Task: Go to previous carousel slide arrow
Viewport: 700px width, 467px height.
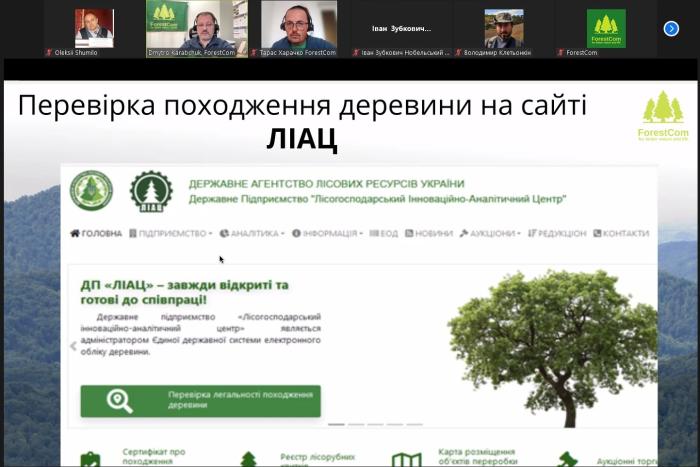Action: point(73,347)
